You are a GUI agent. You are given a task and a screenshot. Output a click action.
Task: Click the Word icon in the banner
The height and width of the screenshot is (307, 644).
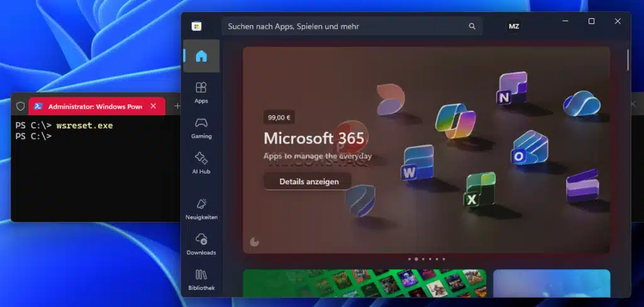click(417, 163)
